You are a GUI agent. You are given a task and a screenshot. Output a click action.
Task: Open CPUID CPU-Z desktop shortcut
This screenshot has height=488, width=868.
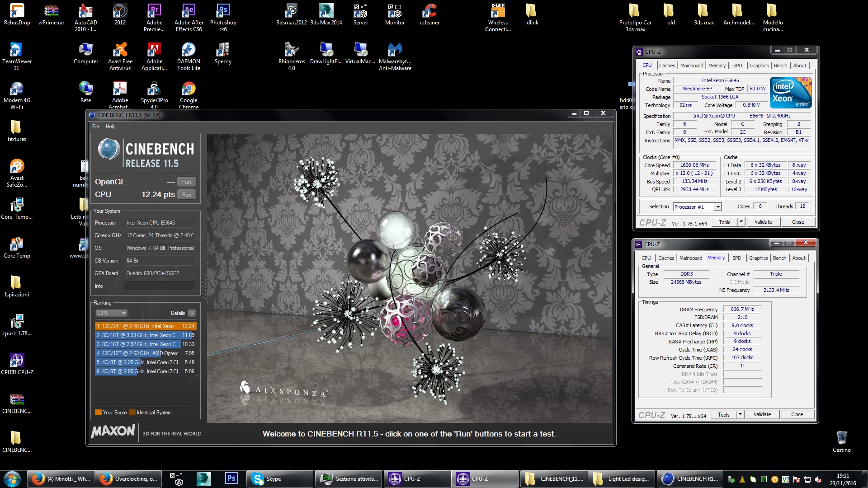click(x=17, y=364)
